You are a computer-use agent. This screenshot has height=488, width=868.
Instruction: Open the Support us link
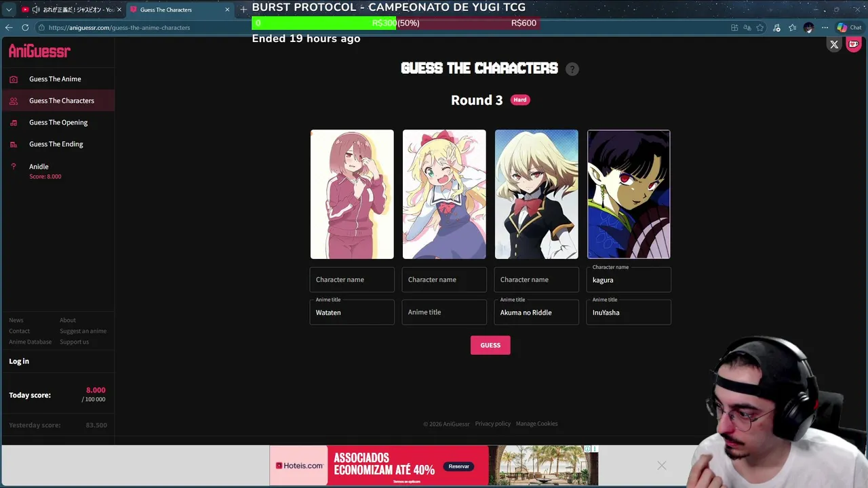[74, 342]
